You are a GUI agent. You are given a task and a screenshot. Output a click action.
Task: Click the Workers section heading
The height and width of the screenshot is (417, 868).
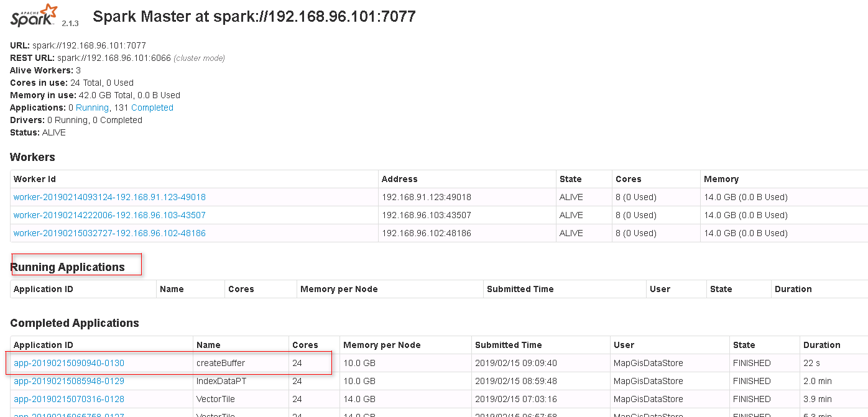(32, 157)
